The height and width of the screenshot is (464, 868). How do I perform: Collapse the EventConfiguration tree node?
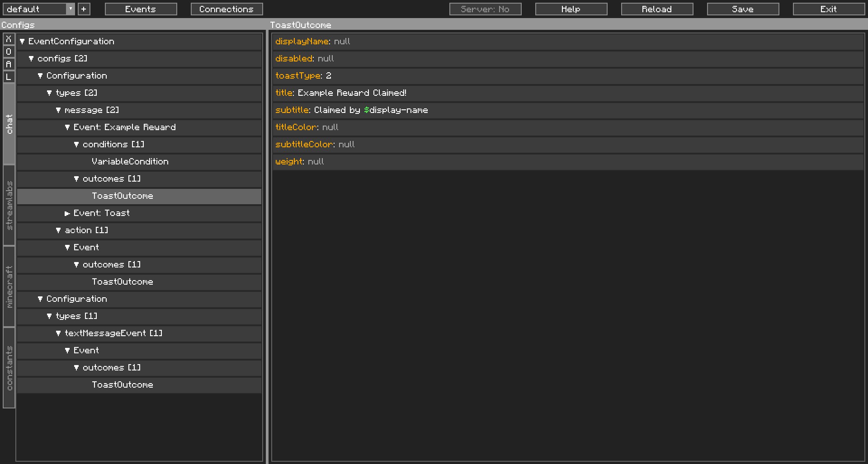(x=22, y=42)
